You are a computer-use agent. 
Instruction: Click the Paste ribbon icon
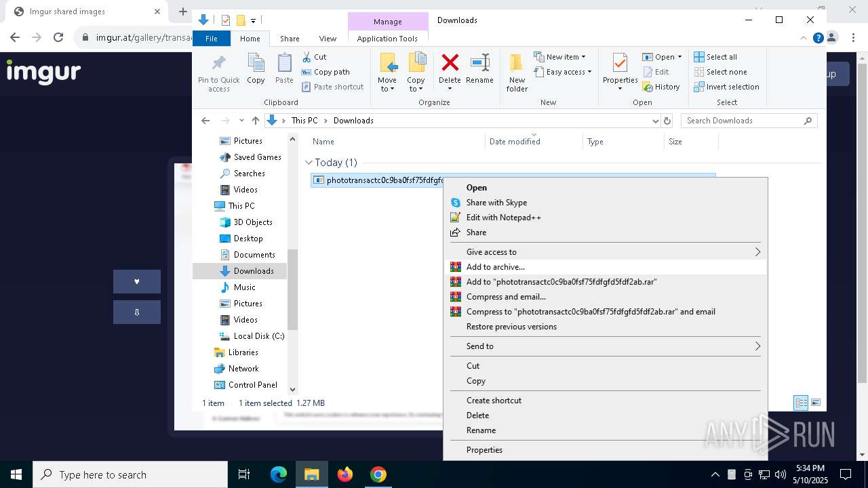pos(284,64)
